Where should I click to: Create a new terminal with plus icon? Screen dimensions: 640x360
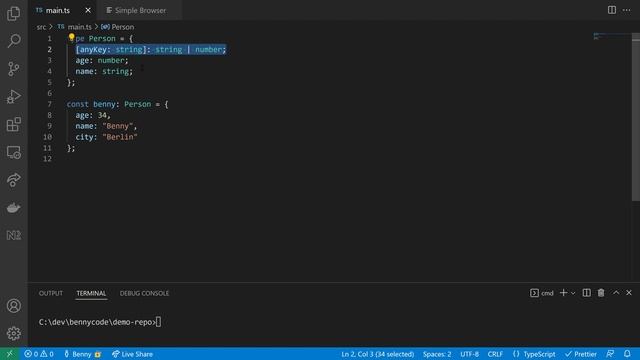[563, 293]
